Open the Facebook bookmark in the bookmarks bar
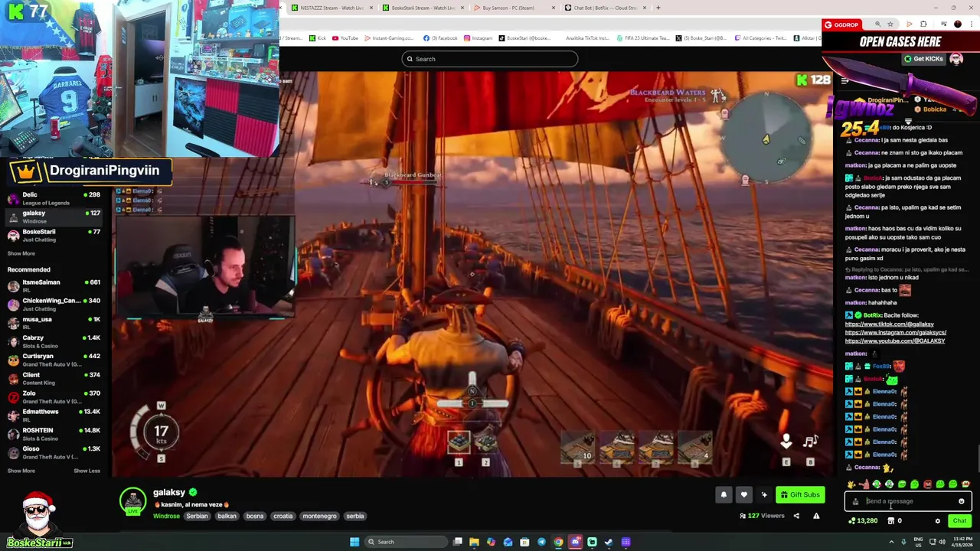Image resolution: width=980 pixels, height=551 pixels. (440, 38)
